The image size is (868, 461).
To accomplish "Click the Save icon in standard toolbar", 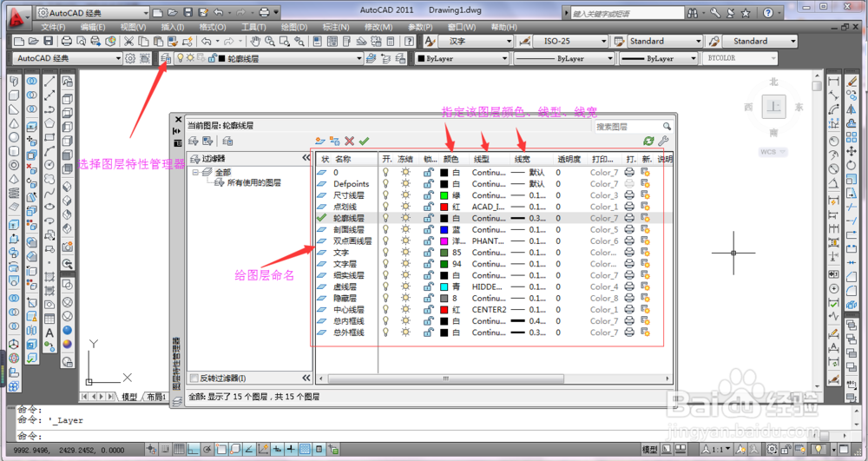I will [48, 41].
